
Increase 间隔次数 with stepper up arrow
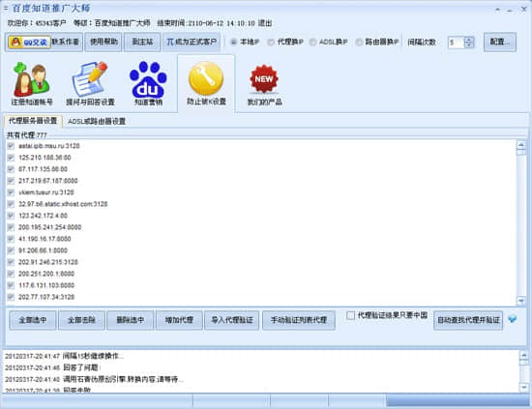(469, 40)
